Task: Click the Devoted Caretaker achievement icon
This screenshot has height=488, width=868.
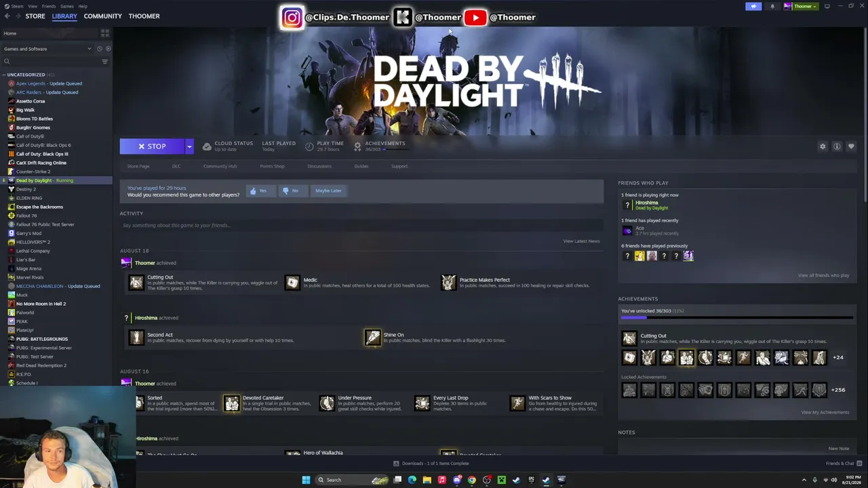Action: [232, 403]
